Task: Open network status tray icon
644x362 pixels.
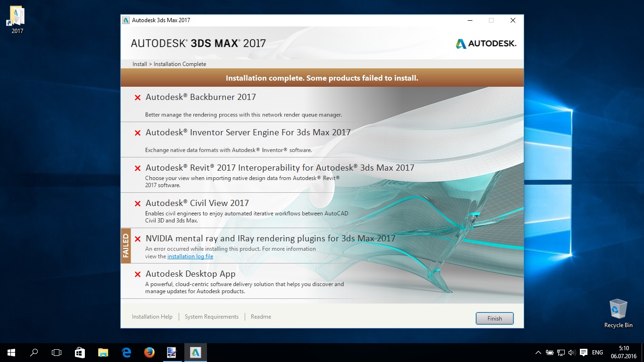Action: tap(561, 353)
